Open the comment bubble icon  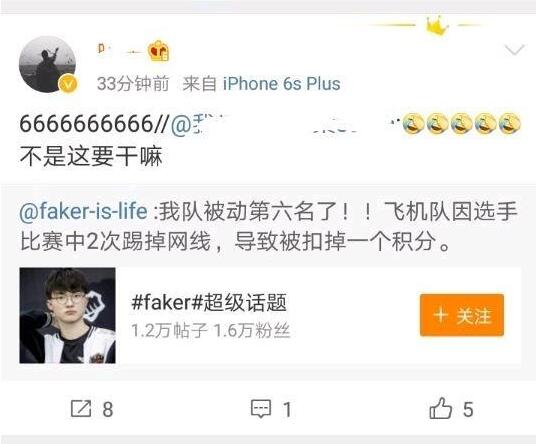tap(261, 408)
